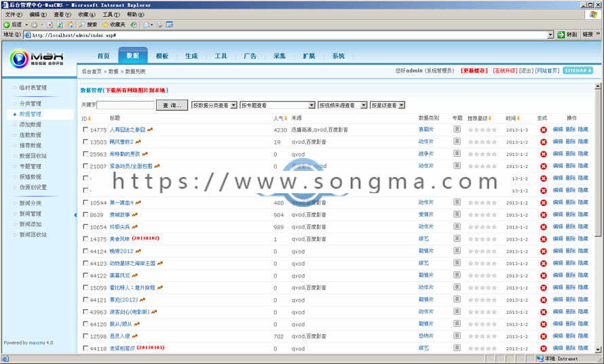The image size is (604, 364).
Task: Set star rating for row 44122
Action: pyautogui.click(x=483, y=275)
